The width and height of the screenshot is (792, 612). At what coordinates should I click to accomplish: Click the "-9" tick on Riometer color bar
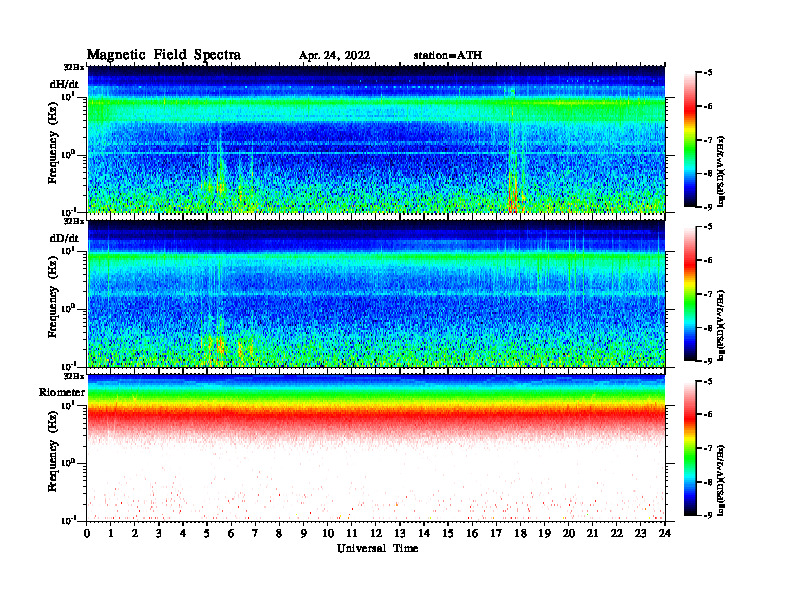point(708,515)
